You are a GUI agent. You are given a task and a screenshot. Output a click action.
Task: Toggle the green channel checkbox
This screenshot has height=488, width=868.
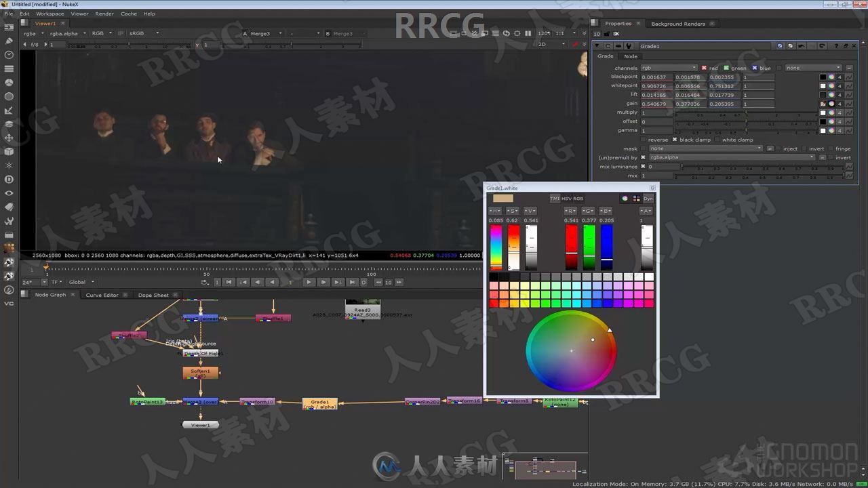click(x=726, y=68)
